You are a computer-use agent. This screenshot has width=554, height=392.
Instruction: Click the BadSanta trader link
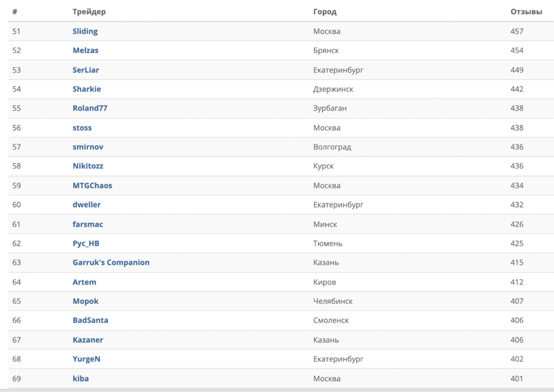coord(90,321)
